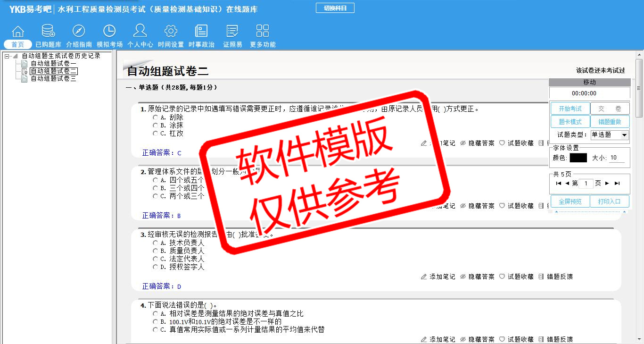Click the black font color swatch

tap(578, 158)
